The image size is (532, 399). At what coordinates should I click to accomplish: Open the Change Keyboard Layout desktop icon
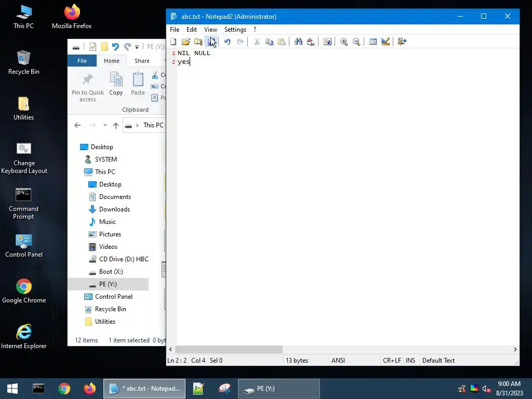tap(24, 158)
